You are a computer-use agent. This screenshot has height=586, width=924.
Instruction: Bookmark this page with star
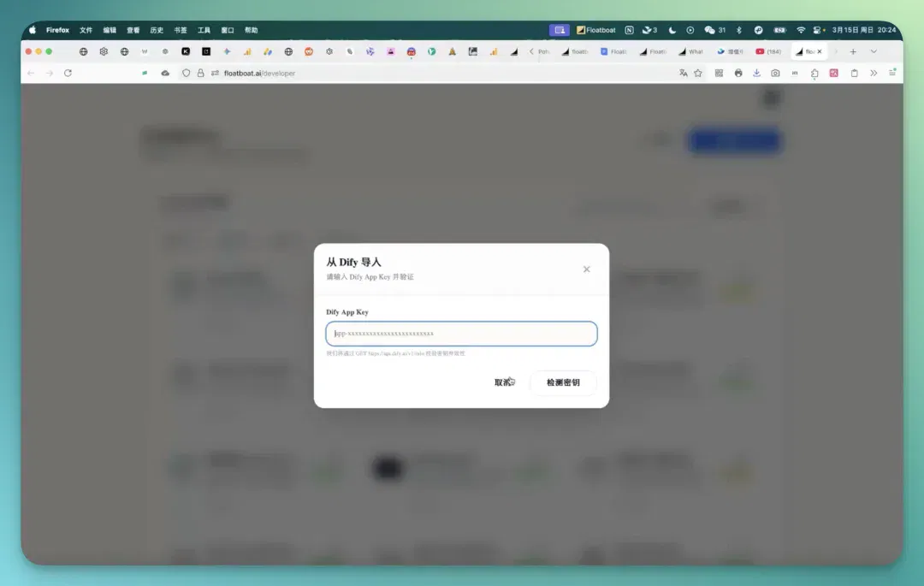(698, 73)
